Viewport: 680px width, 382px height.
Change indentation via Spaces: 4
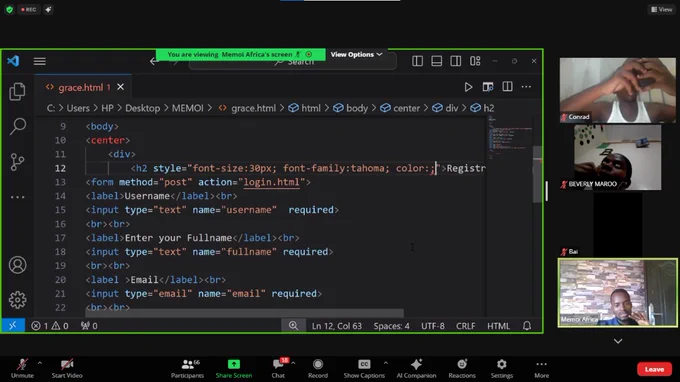click(x=391, y=326)
